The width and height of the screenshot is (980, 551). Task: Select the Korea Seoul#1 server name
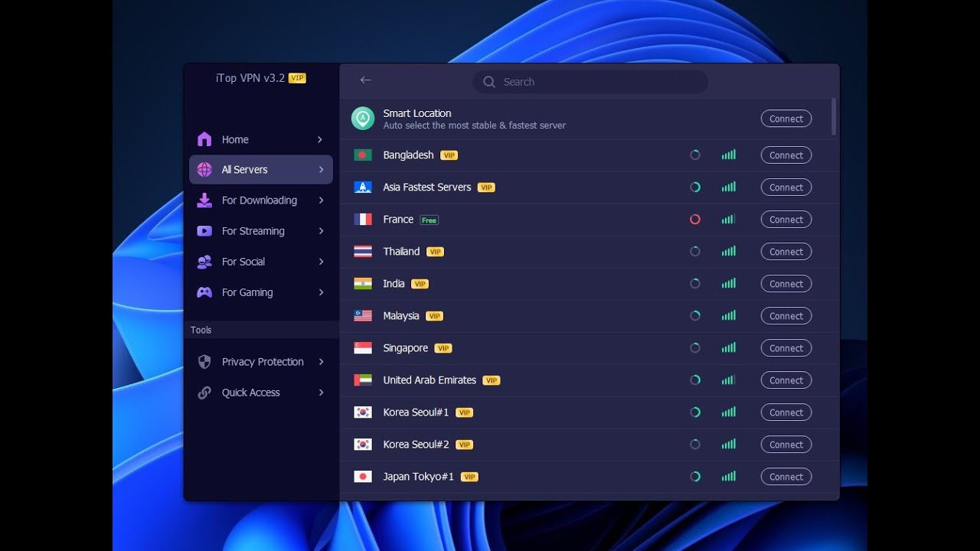tap(416, 412)
